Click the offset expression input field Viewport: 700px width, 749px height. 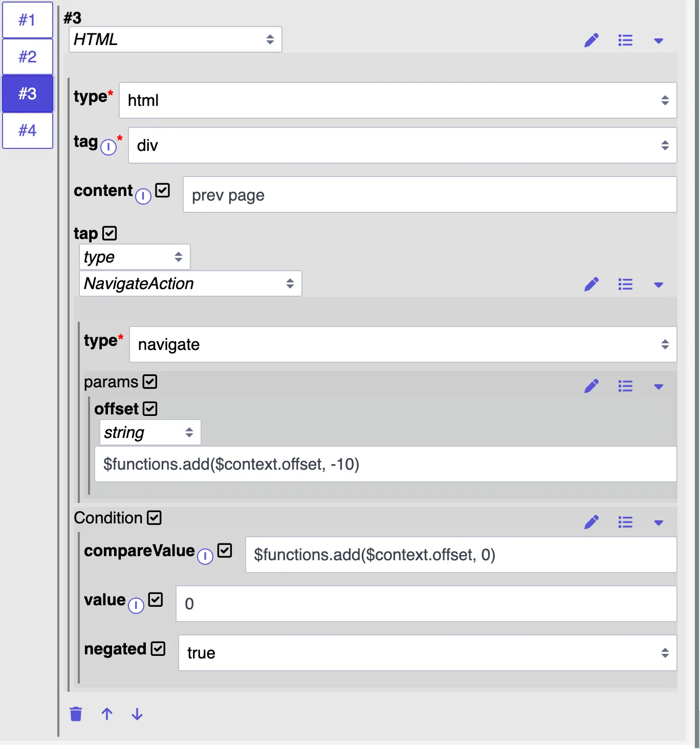(386, 464)
